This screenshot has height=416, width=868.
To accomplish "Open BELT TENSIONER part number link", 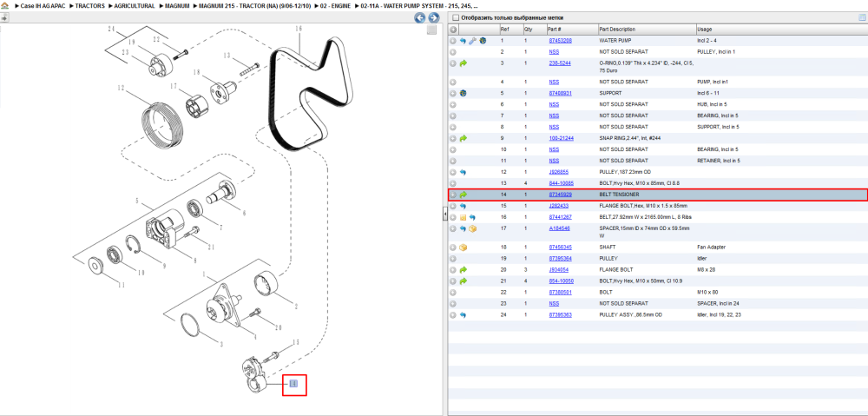I will point(560,195).
